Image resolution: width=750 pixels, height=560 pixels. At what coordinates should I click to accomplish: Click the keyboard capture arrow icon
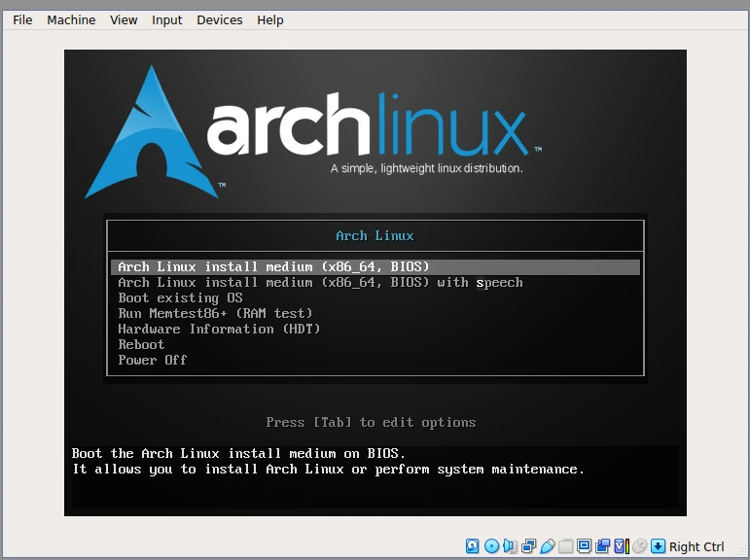(658, 546)
